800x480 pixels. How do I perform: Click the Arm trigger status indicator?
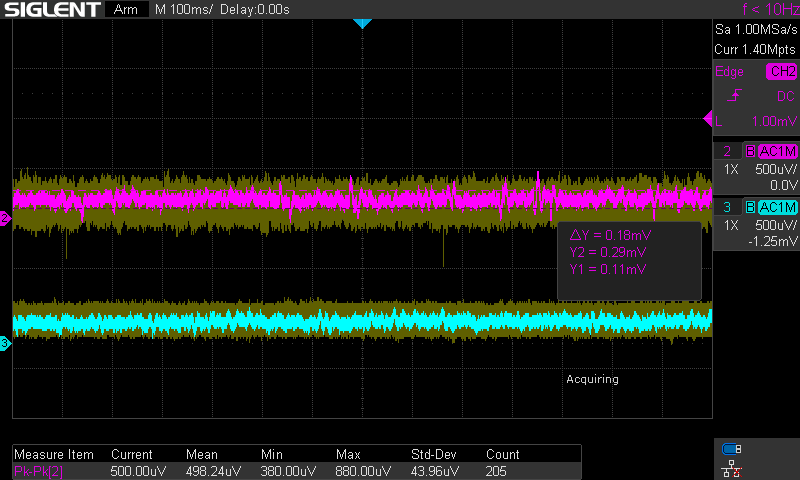125,10
